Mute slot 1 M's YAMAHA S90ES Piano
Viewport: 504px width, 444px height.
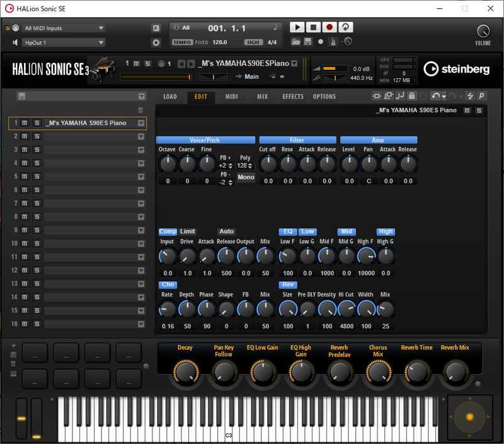click(x=25, y=123)
